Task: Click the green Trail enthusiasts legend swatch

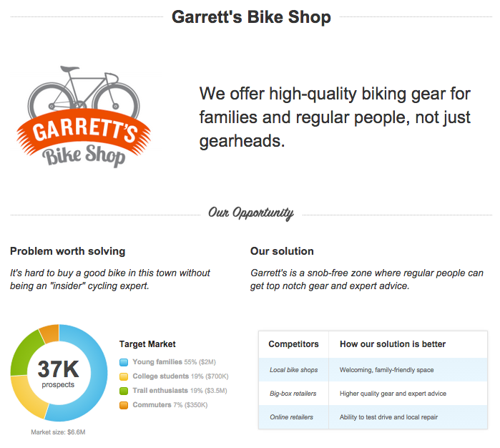Action: click(x=124, y=391)
